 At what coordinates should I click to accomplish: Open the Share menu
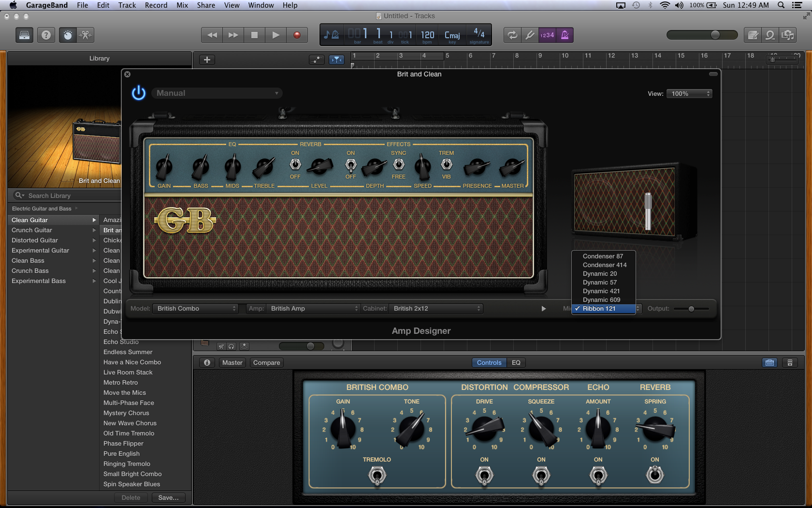(x=206, y=5)
